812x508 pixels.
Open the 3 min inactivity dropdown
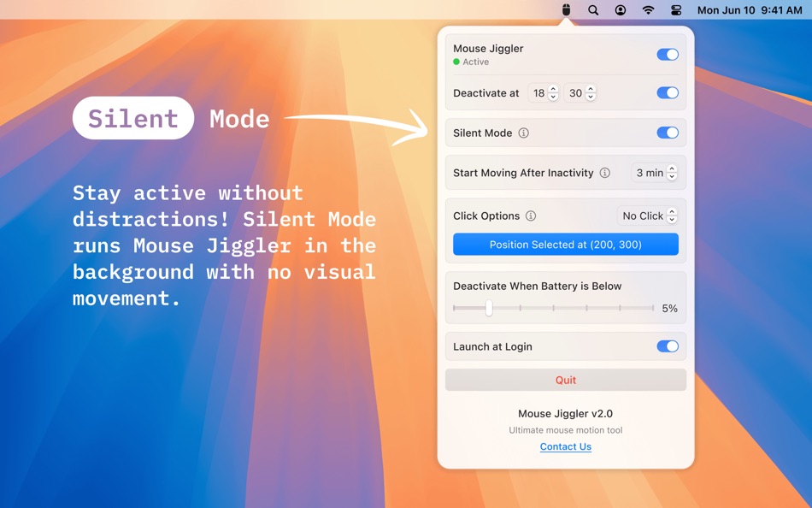pos(655,173)
